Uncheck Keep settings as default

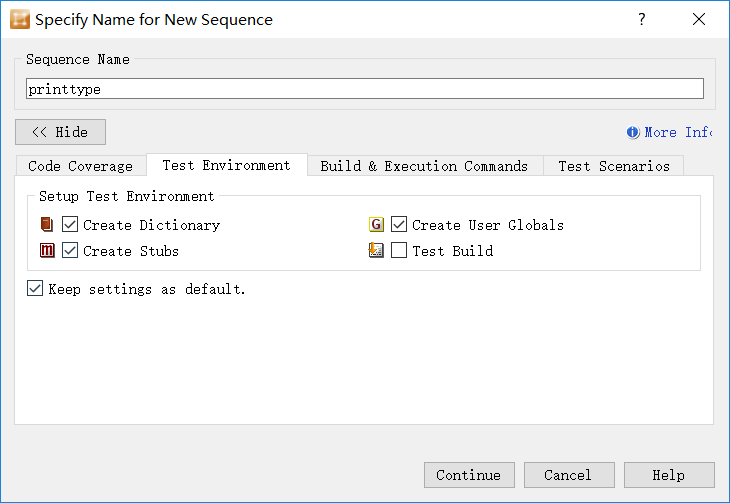pos(35,289)
